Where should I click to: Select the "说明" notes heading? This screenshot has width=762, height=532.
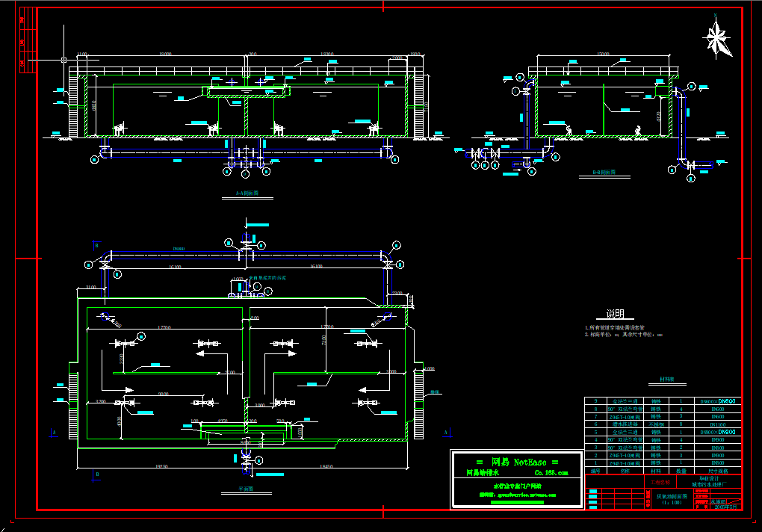[615, 314]
